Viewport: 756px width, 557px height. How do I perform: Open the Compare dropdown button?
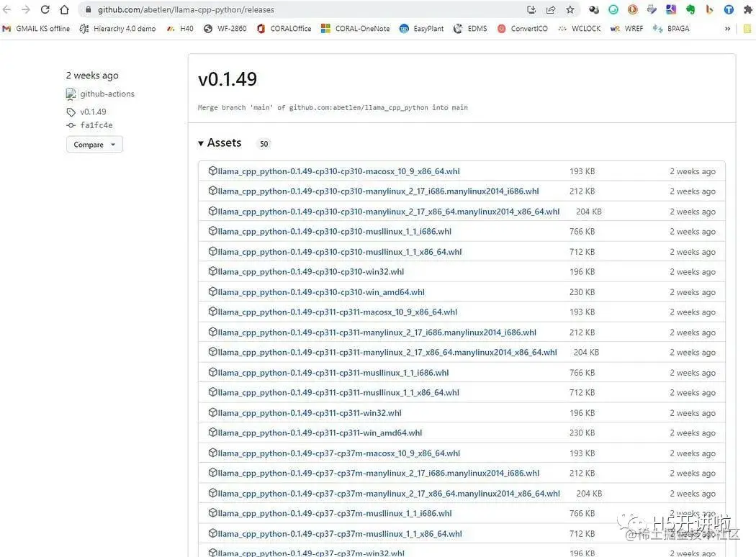(94, 145)
